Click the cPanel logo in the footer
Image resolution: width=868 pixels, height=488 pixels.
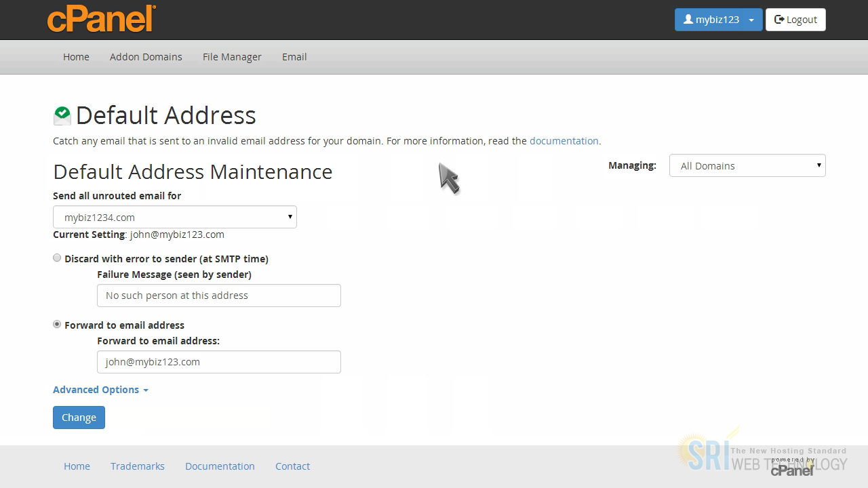[792, 466]
